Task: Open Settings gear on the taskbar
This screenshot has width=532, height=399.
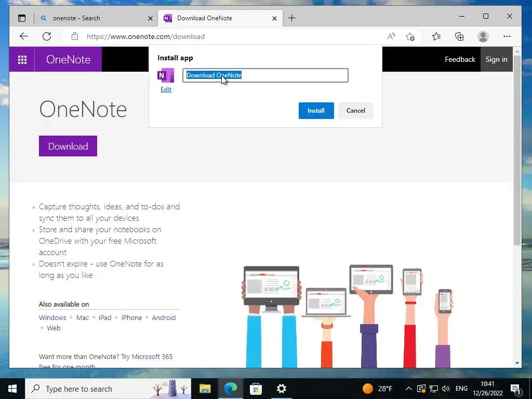Action: point(281,389)
